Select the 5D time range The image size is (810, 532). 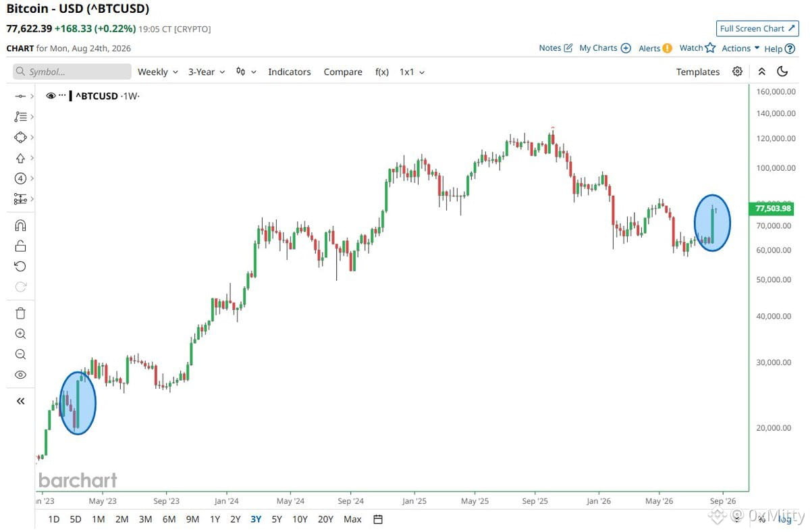(76, 519)
